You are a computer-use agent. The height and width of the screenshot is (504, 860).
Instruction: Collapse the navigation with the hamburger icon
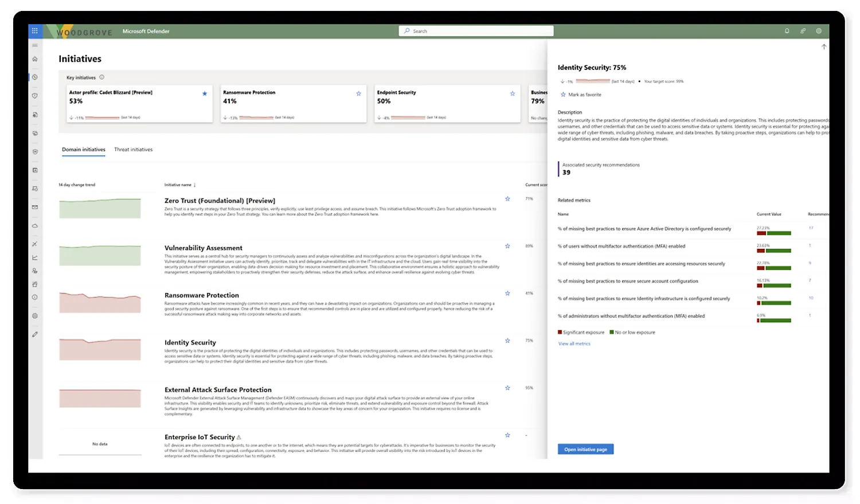pos(35,45)
